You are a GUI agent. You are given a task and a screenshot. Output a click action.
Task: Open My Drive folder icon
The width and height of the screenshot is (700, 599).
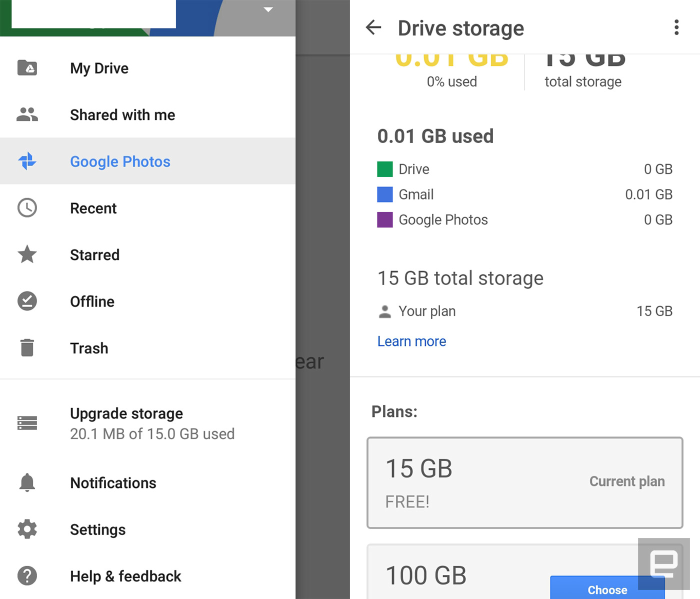tap(27, 67)
